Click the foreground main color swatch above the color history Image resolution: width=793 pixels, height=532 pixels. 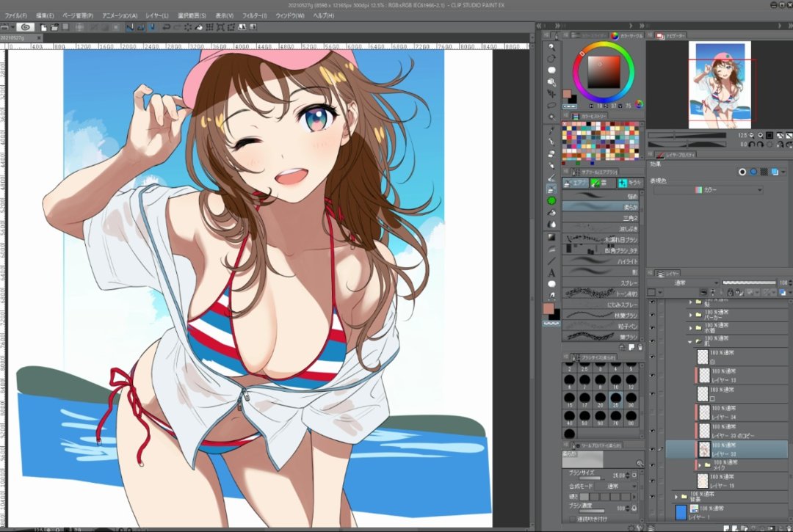567,95
